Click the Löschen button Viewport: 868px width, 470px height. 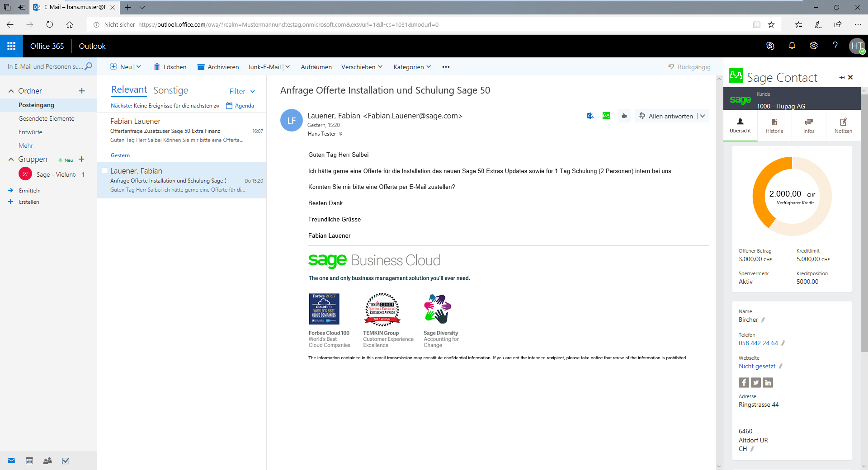(170, 67)
